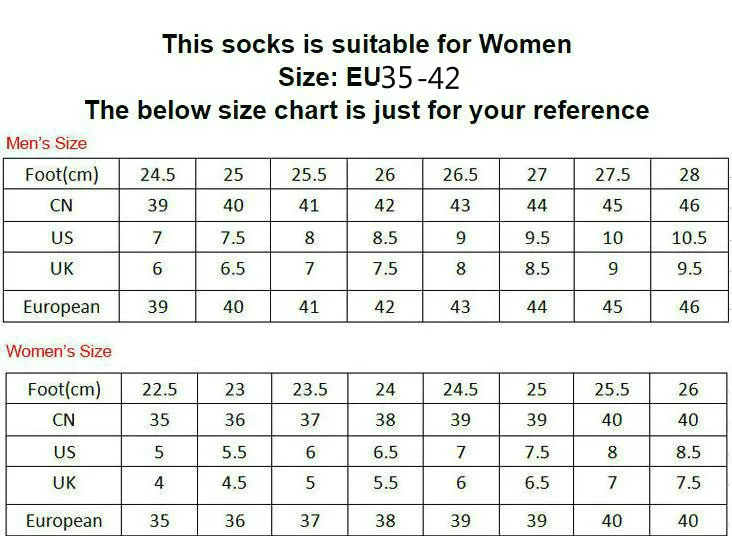Select the women's 'CN' row label
732x536 pixels.
pyautogui.click(x=64, y=420)
